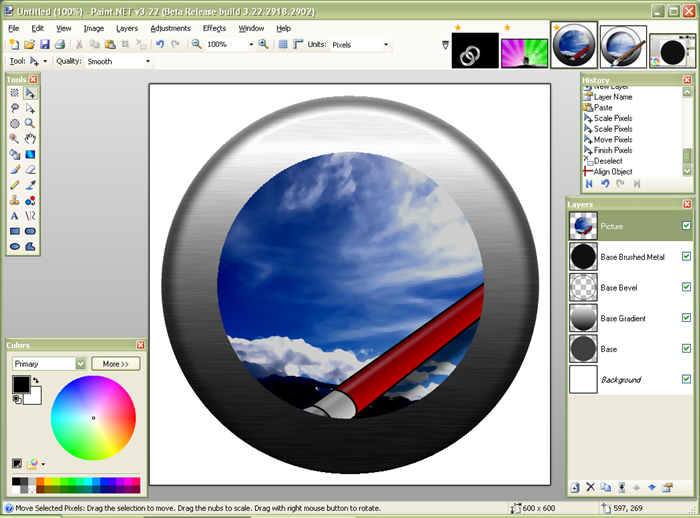Select the Gradient tool
This screenshot has width=700, height=518.
click(x=30, y=155)
